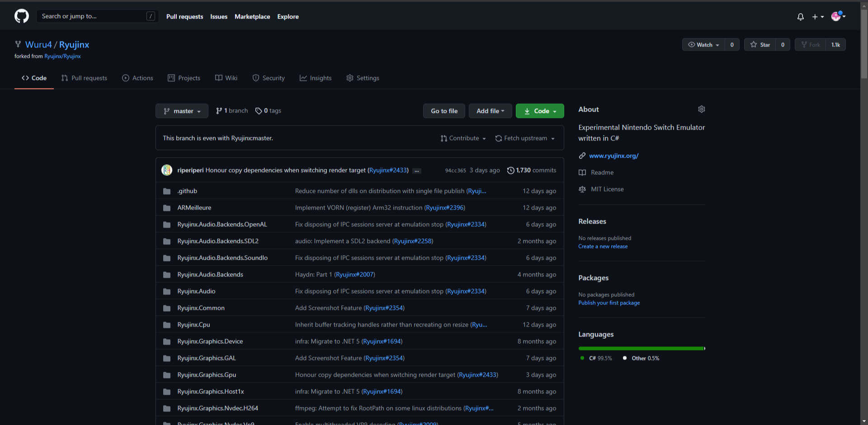Open the Insights tab
Image resolution: width=868 pixels, height=425 pixels.
click(316, 78)
